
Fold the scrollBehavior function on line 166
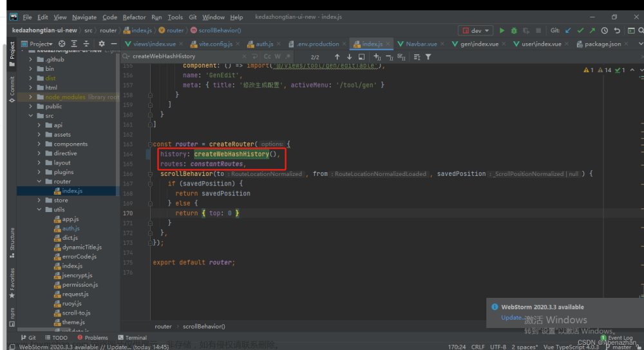150,174
